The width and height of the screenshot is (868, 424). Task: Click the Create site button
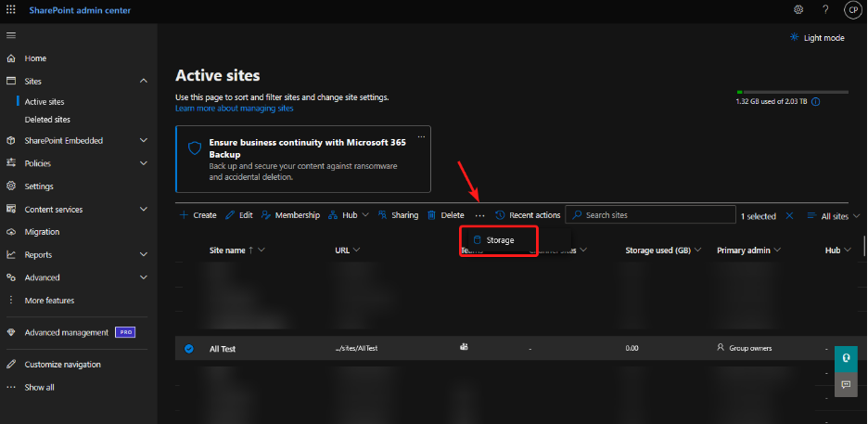198,215
